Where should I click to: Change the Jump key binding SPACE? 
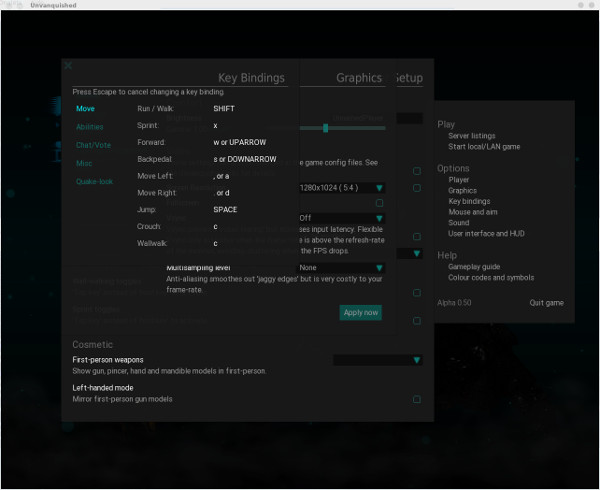click(x=225, y=209)
